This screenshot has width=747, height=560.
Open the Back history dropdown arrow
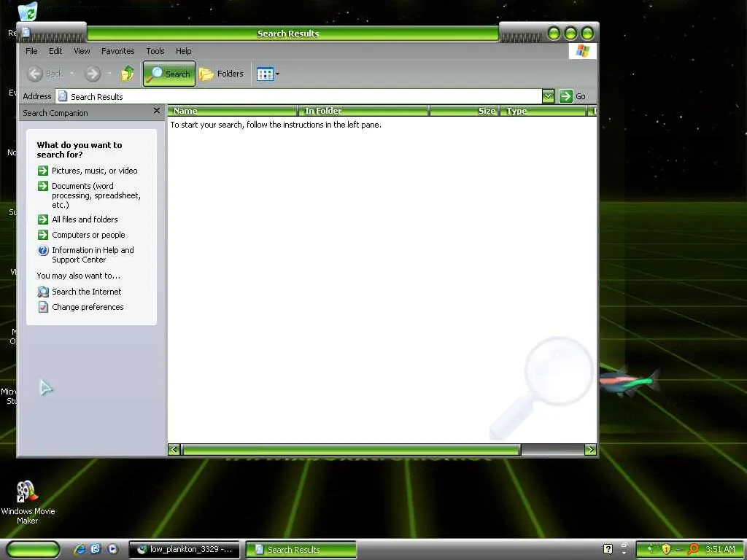(x=72, y=74)
